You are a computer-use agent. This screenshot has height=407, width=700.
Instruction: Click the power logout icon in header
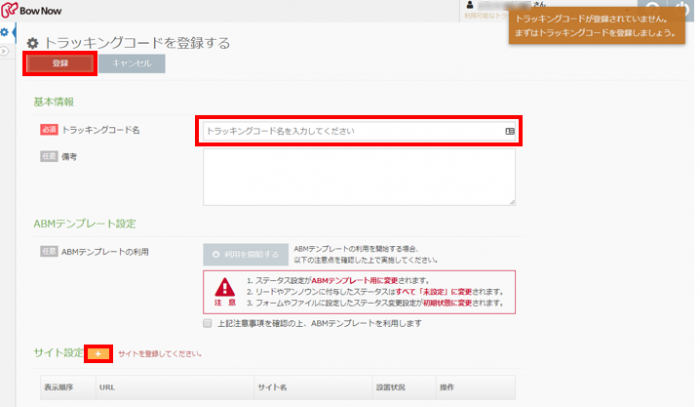coord(683,8)
